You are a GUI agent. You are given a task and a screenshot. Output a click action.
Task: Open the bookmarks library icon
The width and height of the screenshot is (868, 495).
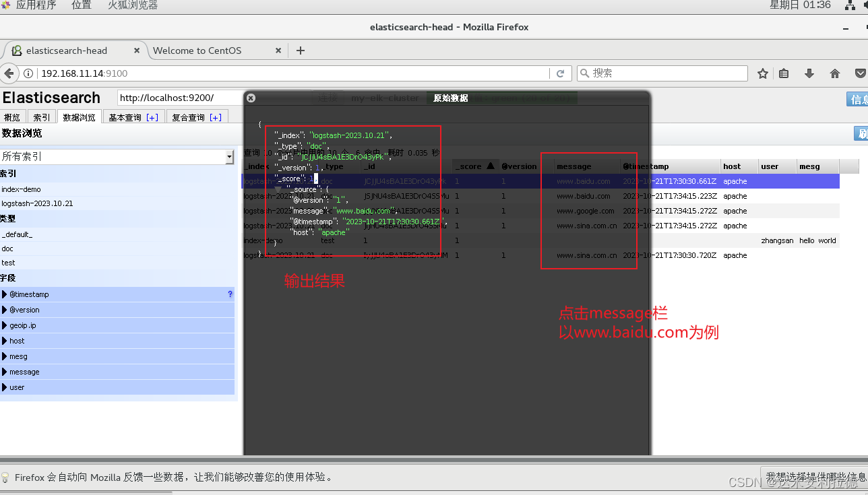784,73
